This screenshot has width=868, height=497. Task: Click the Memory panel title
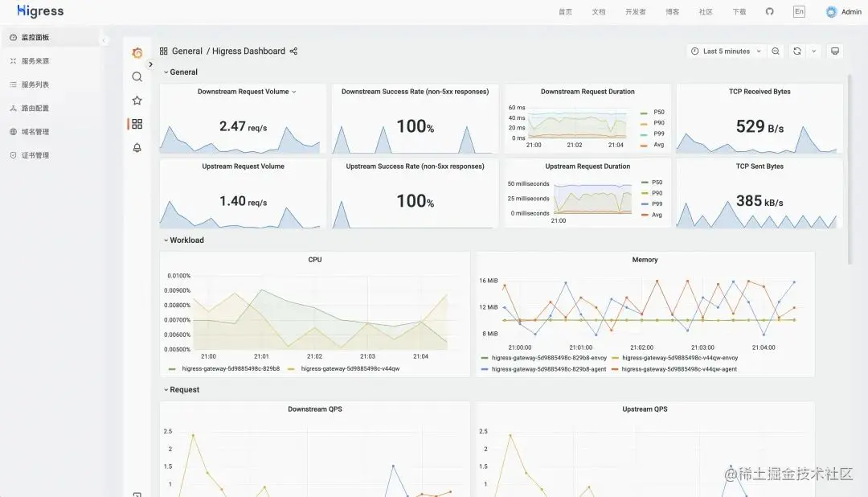[x=645, y=259]
